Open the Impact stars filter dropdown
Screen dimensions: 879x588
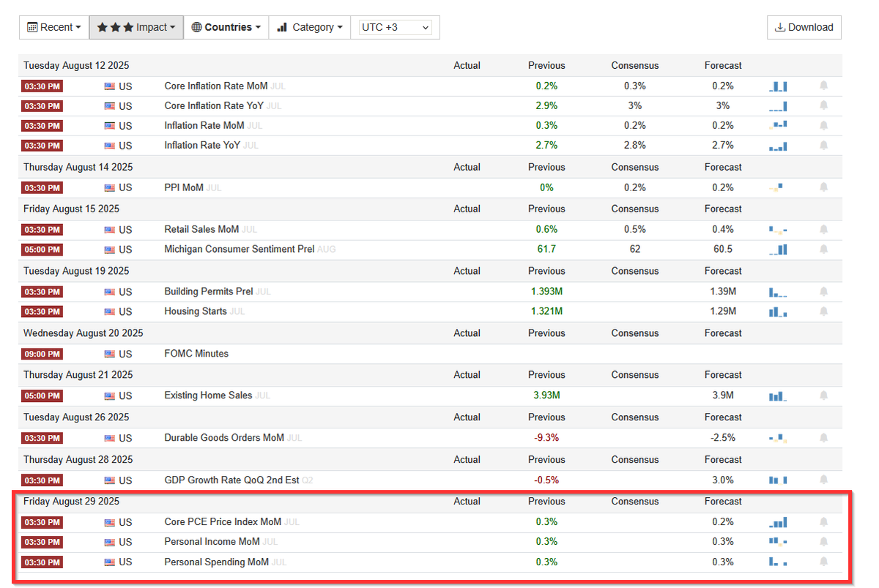click(136, 27)
